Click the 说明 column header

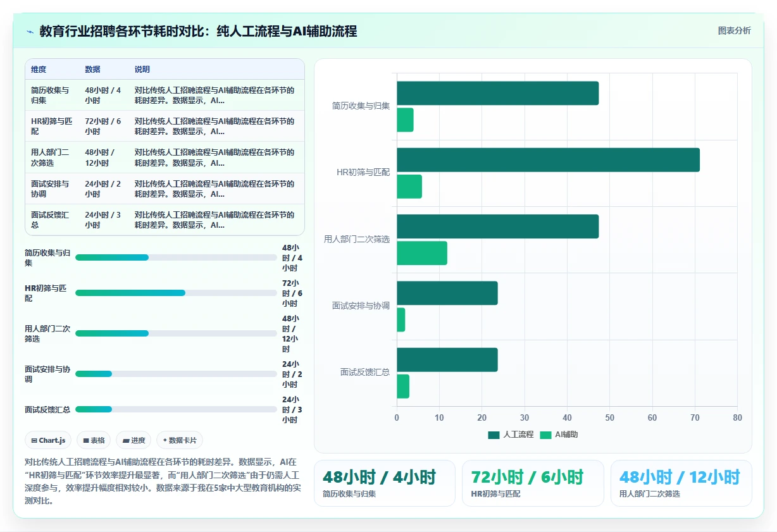pos(142,70)
